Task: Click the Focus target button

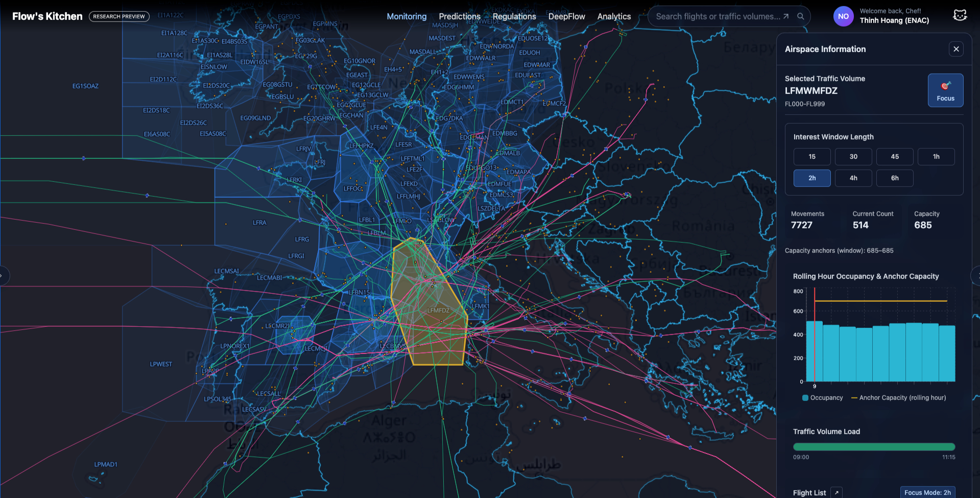Action: 945,90
